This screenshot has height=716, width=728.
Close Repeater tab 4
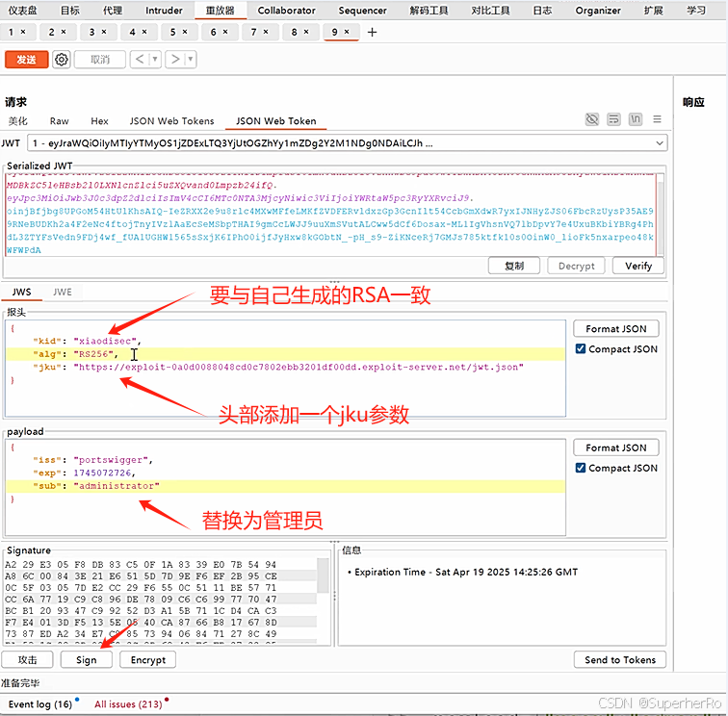[144, 32]
